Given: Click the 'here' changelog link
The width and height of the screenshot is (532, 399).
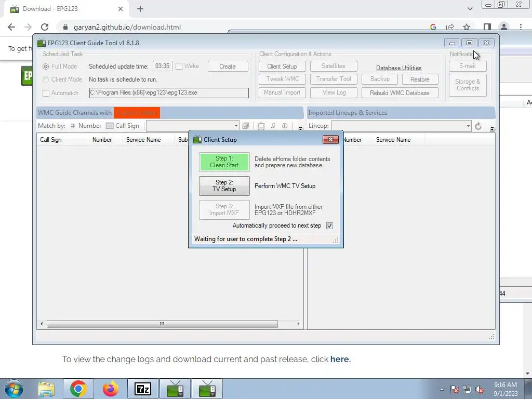Looking at the screenshot, I should pos(340,359).
